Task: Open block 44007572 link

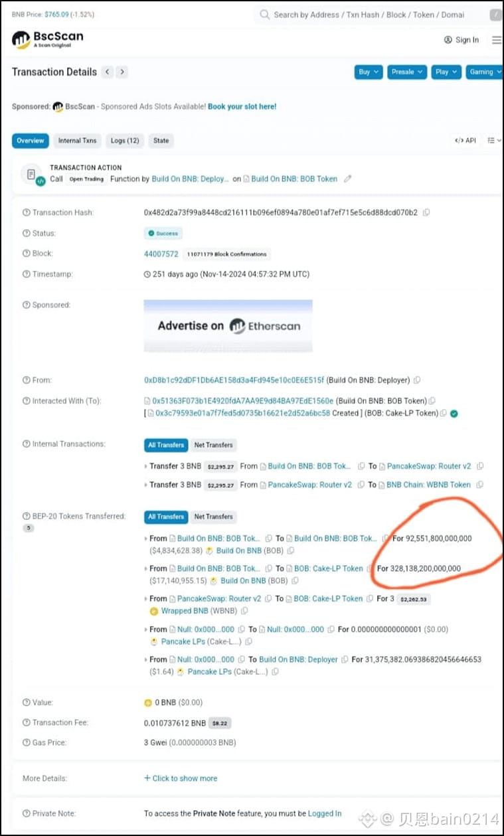Action: pyautogui.click(x=161, y=254)
